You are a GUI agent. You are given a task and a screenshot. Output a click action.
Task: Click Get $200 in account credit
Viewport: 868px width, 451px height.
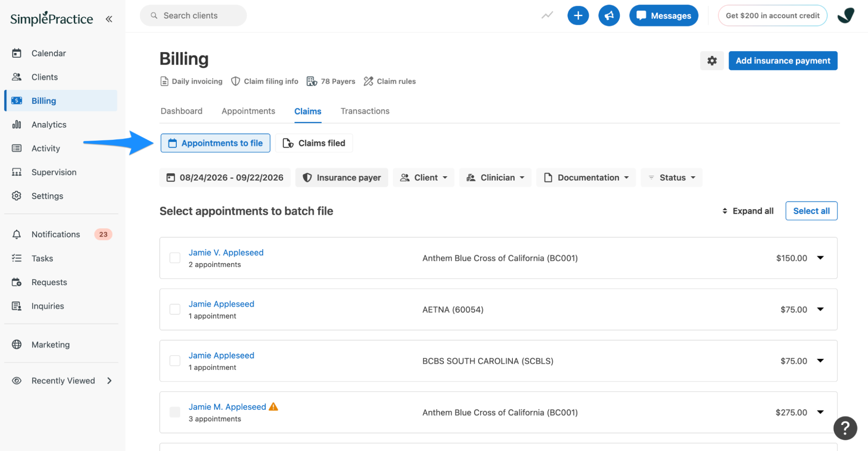pyautogui.click(x=772, y=16)
